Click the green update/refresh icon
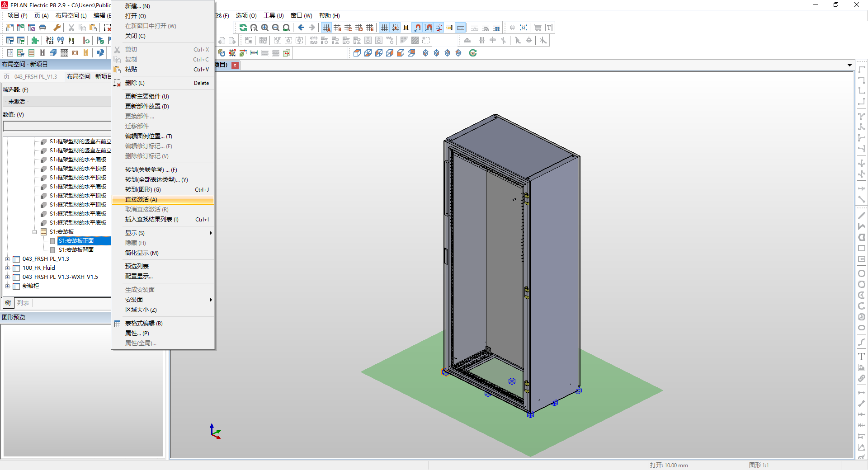This screenshot has width=868, height=470. pyautogui.click(x=243, y=28)
